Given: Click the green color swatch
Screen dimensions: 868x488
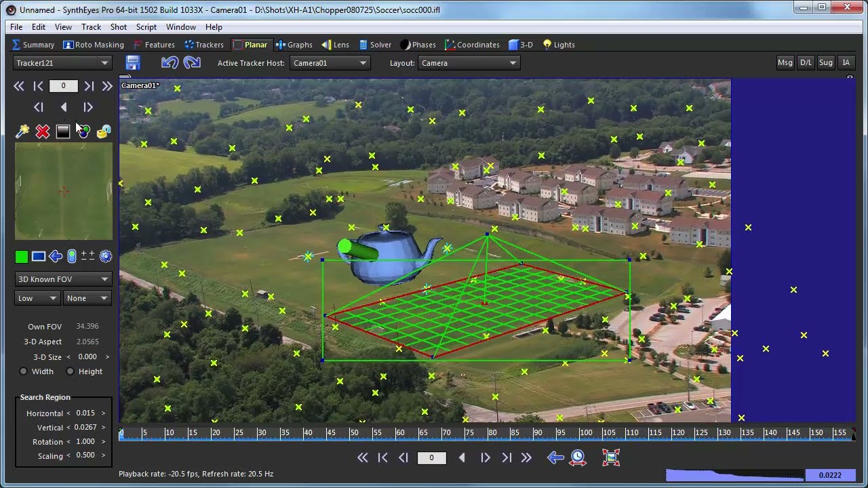Looking at the screenshot, I should pos(22,256).
